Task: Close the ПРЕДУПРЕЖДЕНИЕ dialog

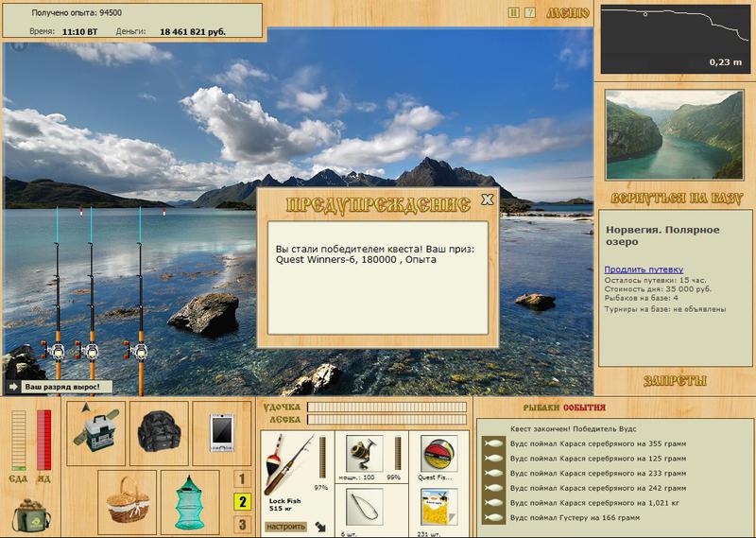Action: 488,200
